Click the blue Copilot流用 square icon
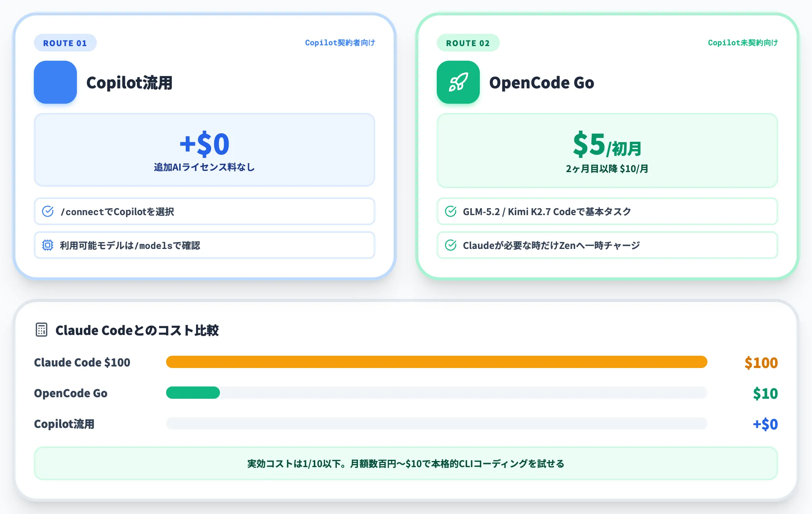This screenshot has width=812, height=514. click(x=55, y=82)
